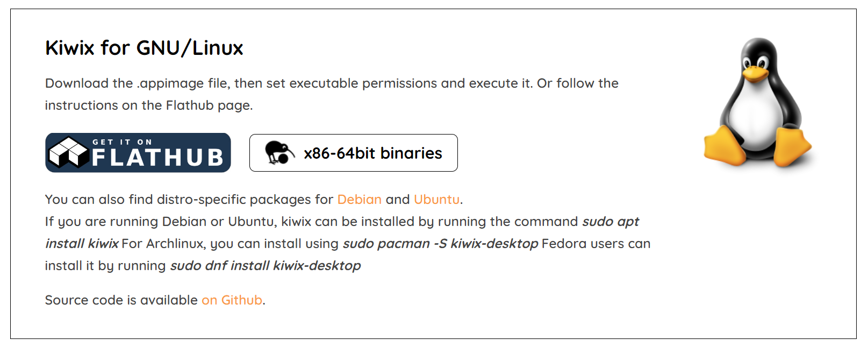868x346 pixels.
Task: Click the 'FLATHUB' text label
Action: tap(157, 157)
